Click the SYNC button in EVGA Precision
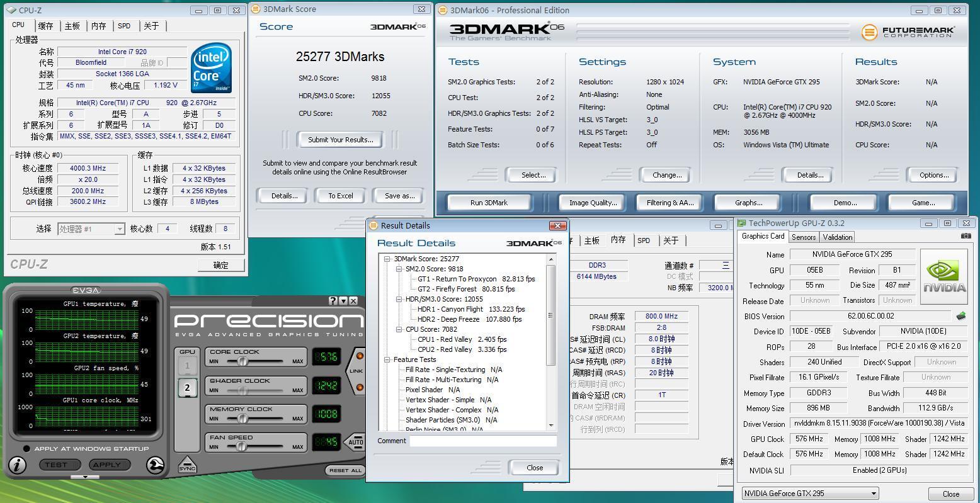 pyautogui.click(x=187, y=465)
